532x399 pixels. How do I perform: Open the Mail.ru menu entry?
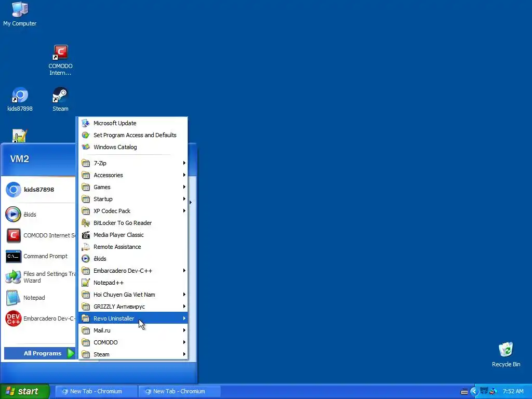133,330
